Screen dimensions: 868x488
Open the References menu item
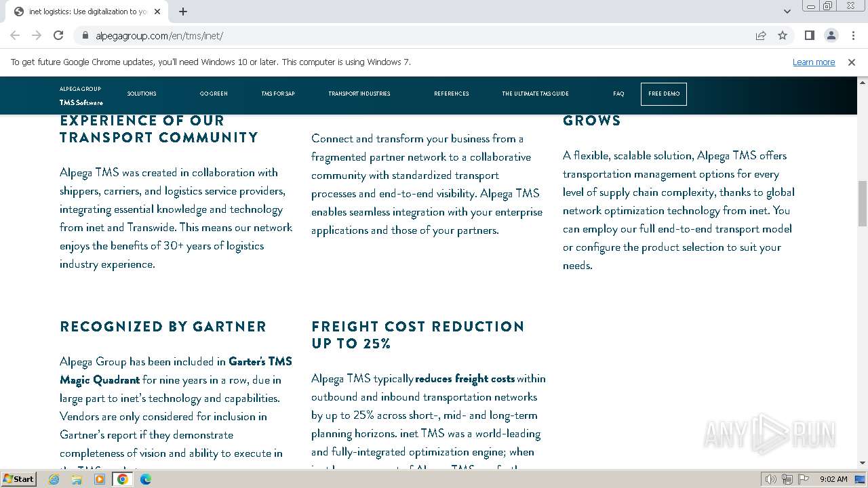click(452, 94)
